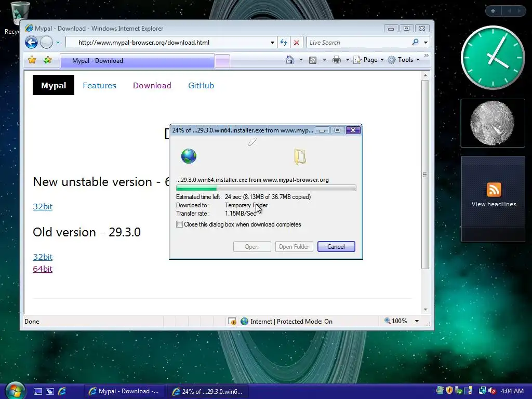
Task: Enable Close this dialog box when download completes
Action: click(179, 224)
